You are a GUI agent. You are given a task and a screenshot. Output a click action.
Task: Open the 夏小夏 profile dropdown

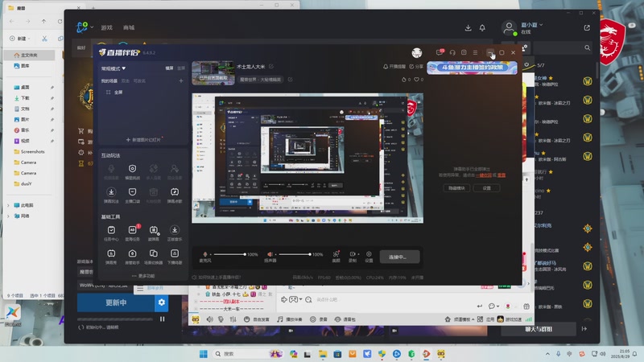[x=532, y=25]
